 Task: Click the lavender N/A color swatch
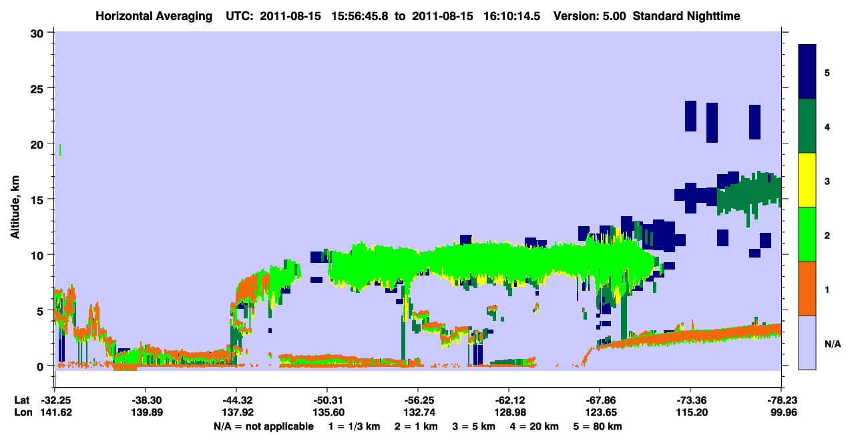click(807, 342)
